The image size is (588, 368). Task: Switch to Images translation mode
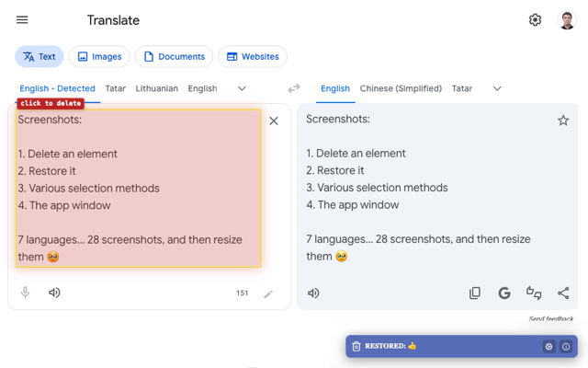pos(99,57)
